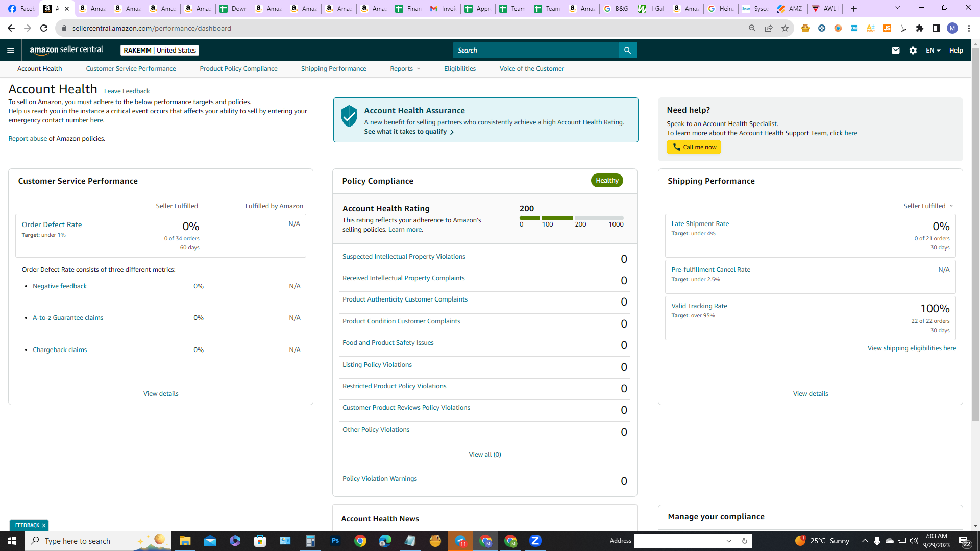Open the Chrome extensions puzzle icon
980x551 pixels.
(x=920, y=28)
